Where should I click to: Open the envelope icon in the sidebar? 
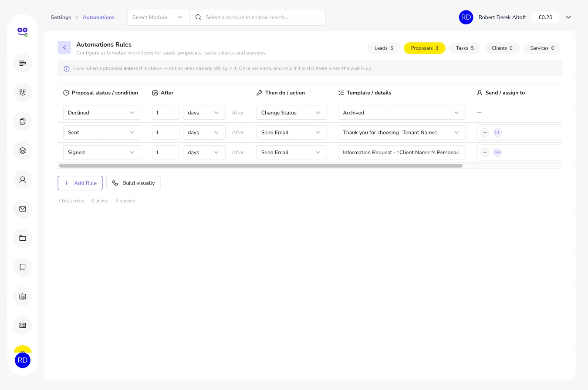pyautogui.click(x=23, y=209)
